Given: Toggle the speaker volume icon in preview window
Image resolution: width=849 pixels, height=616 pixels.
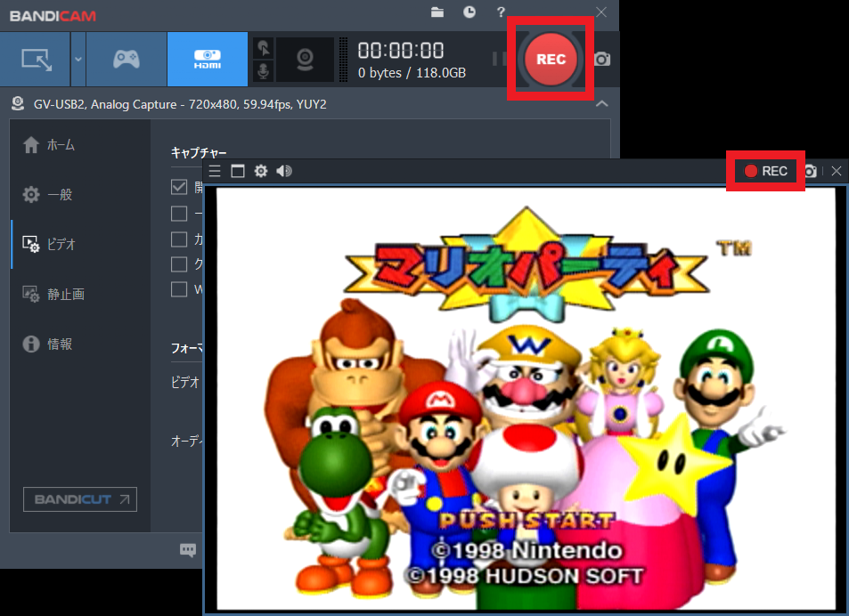Looking at the screenshot, I should 284,172.
